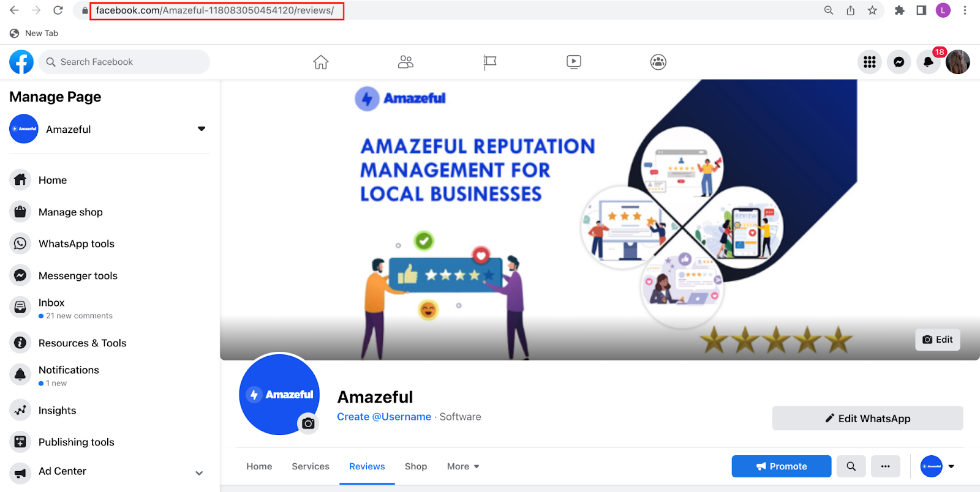The height and width of the screenshot is (492, 980).
Task: Go to Facebook Home feed icon
Action: [x=321, y=62]
